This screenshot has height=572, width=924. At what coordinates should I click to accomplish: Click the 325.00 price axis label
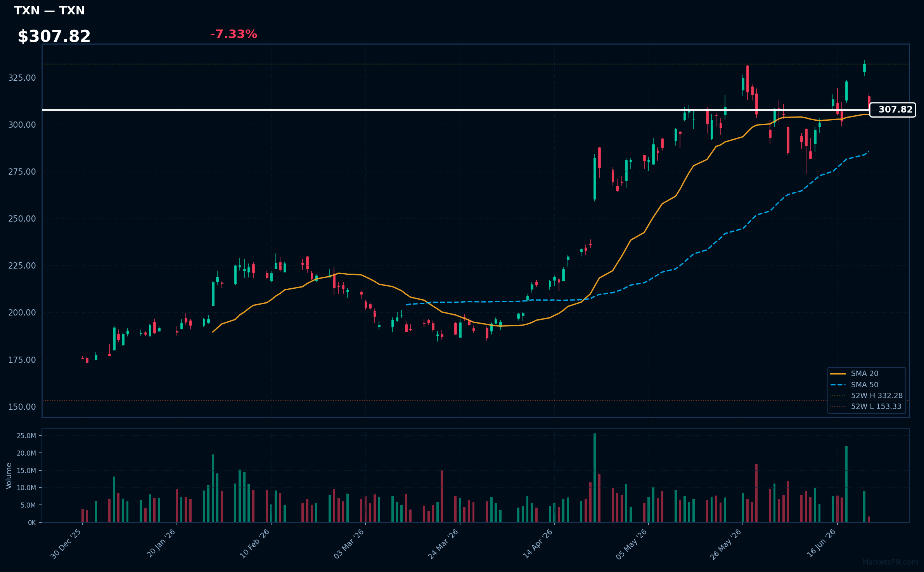click(x=22, y=78)
